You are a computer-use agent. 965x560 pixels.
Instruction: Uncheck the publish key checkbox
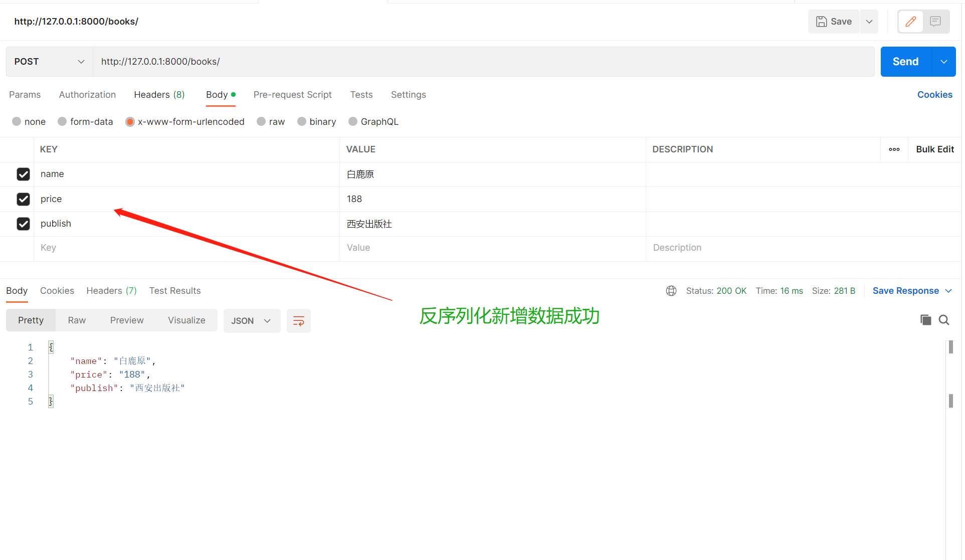click(x=23, y=224)
